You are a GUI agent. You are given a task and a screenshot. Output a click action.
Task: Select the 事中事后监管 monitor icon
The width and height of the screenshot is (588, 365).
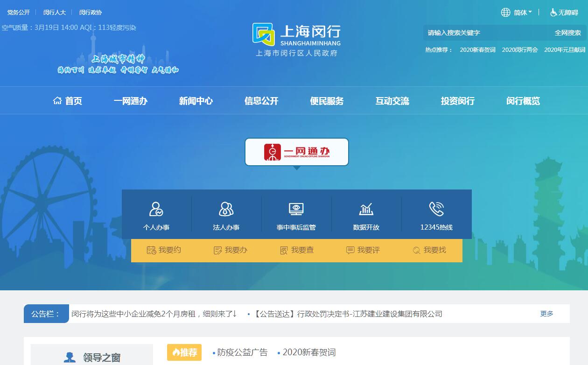296,209
